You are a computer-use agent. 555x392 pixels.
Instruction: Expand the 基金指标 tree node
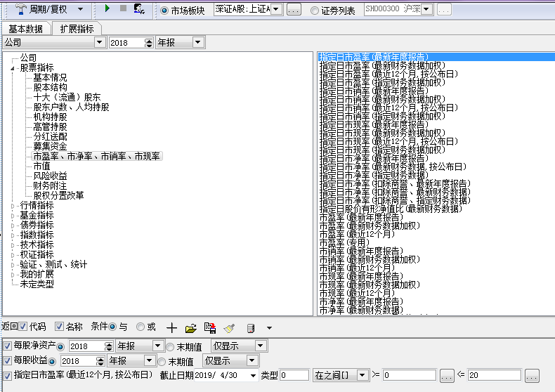[x=13, y=216]
